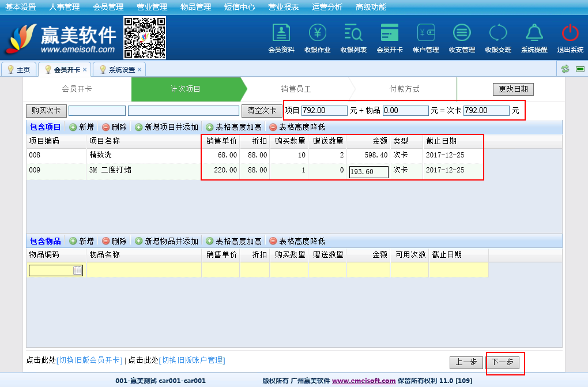Image resolution: width=588 pixels, height=387 pixels.
Task: Open the 系统提醒 bell icon
Action: coord(534,38)
